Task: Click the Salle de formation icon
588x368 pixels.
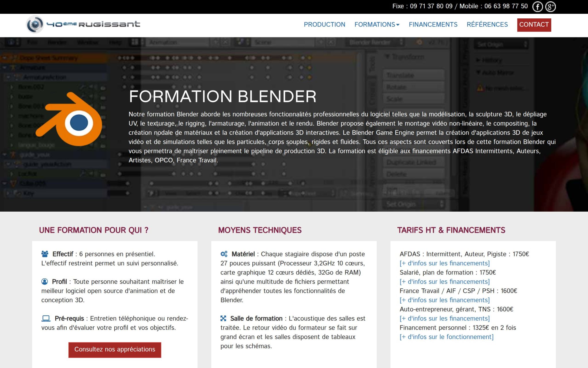Action: (x=223, y=319)
